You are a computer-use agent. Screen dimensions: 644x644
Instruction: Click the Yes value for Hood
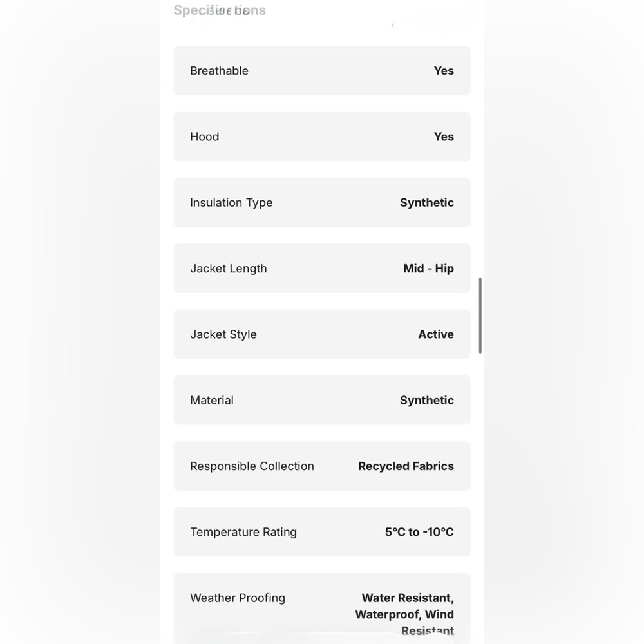pos(444,137)
